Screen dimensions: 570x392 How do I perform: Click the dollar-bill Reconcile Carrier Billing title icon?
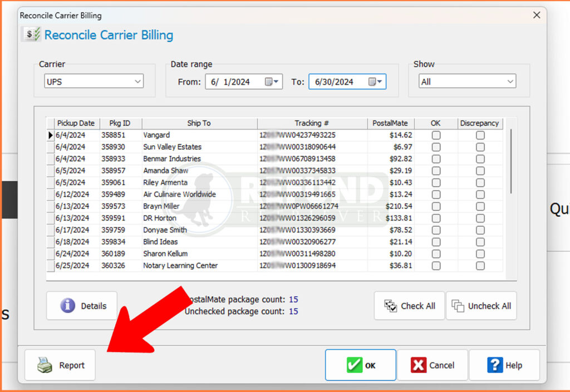point(31,34)
